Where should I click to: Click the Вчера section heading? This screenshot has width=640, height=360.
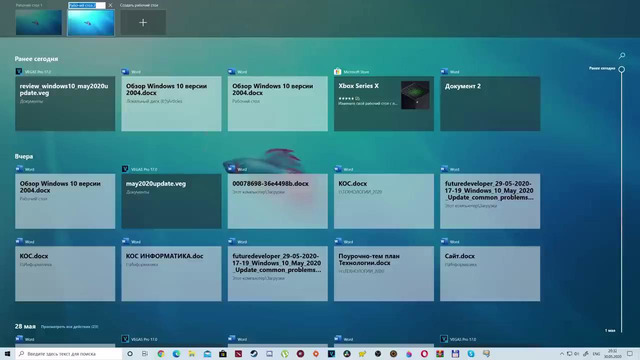point(24,156)
